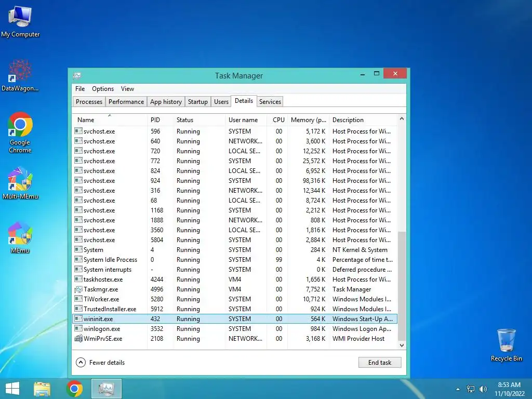
Task: Click the icon beside WmiPrvSE.exe
Action: [78, 339]
